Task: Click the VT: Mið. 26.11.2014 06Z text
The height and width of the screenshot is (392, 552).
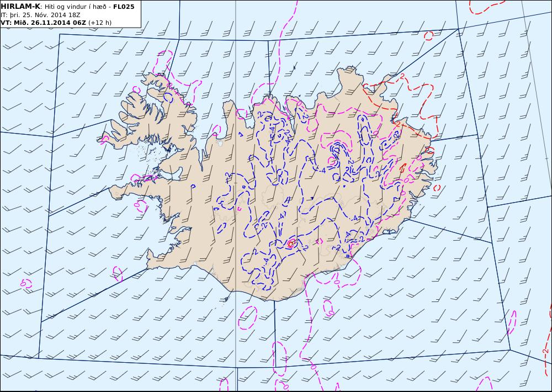Action: 43,23
